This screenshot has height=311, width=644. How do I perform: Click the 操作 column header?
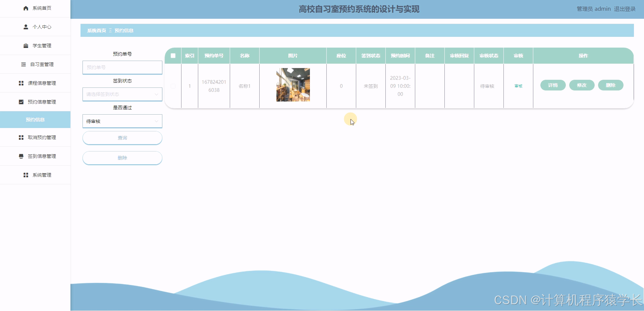[x=583, y=56]
